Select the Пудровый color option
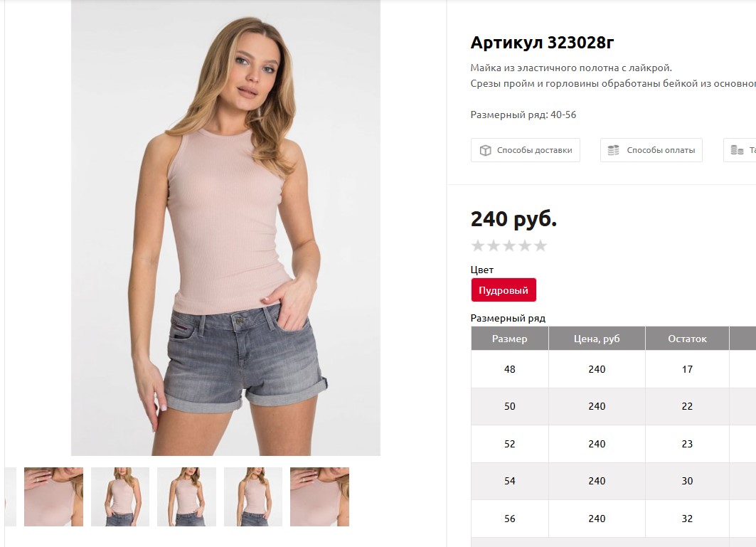This screenshot has height=547, width=756. click(504, 290)
